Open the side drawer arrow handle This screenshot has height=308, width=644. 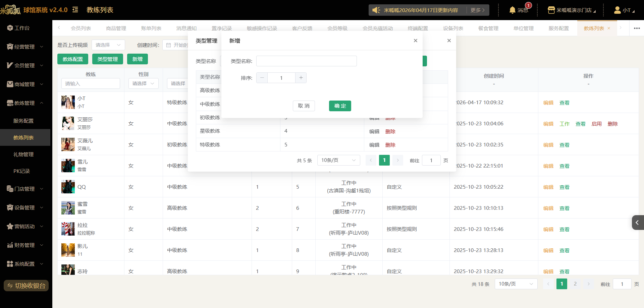638,223
